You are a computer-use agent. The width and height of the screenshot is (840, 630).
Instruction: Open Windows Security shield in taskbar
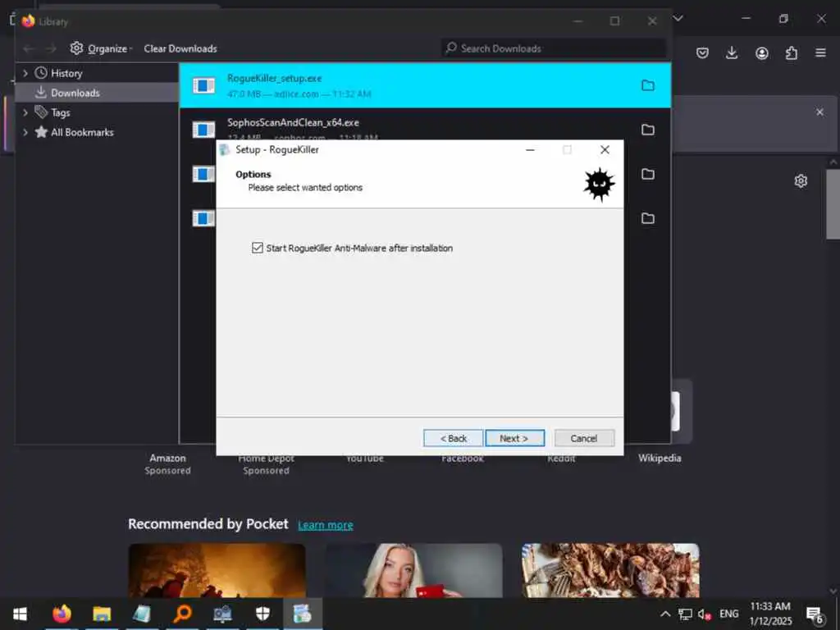(x=262, y=614)
